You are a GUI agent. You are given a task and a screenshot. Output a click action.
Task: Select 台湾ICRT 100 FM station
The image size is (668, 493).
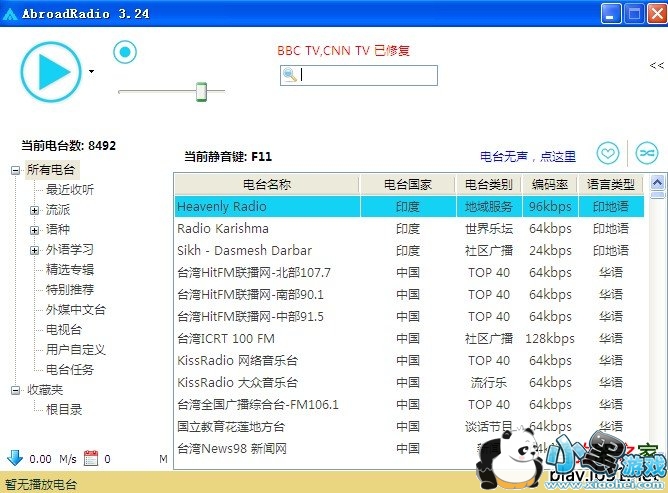(x=226, y=339)
